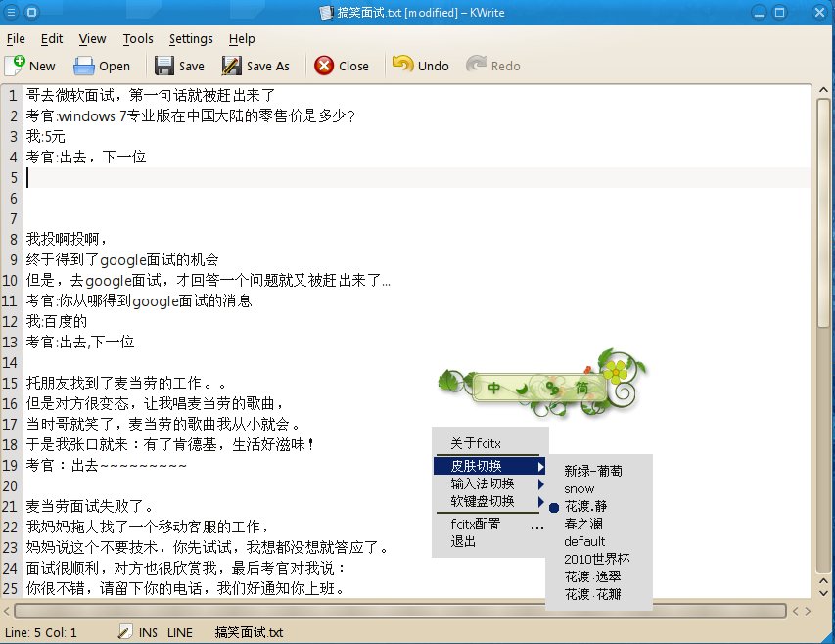Screen dimensions: 835x644
Task: Click line 4 text '考官:出去，下一位'
Action: coord(86,157)
